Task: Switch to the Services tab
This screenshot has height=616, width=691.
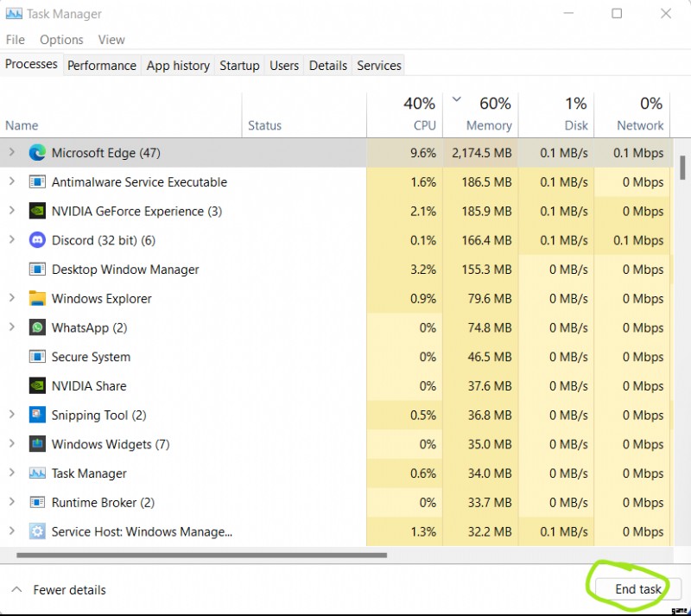Action: click(379, 66)
